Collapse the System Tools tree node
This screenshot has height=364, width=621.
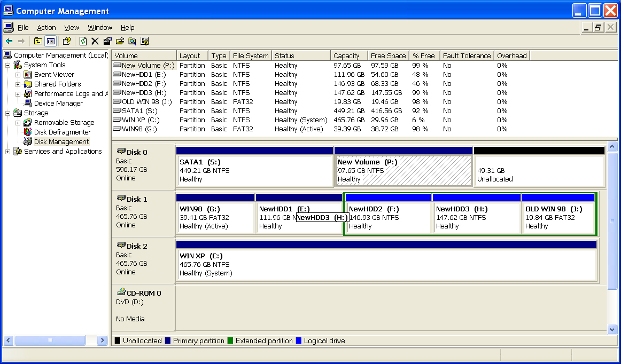click(x=8, y=65)
